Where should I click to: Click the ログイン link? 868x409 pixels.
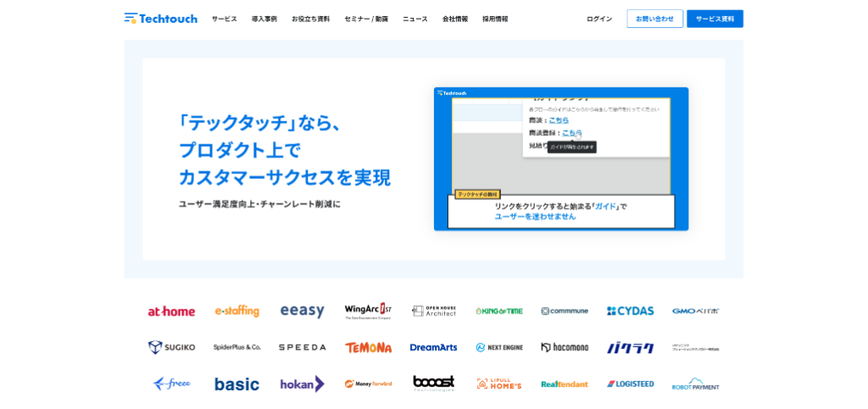click(599, 19)
